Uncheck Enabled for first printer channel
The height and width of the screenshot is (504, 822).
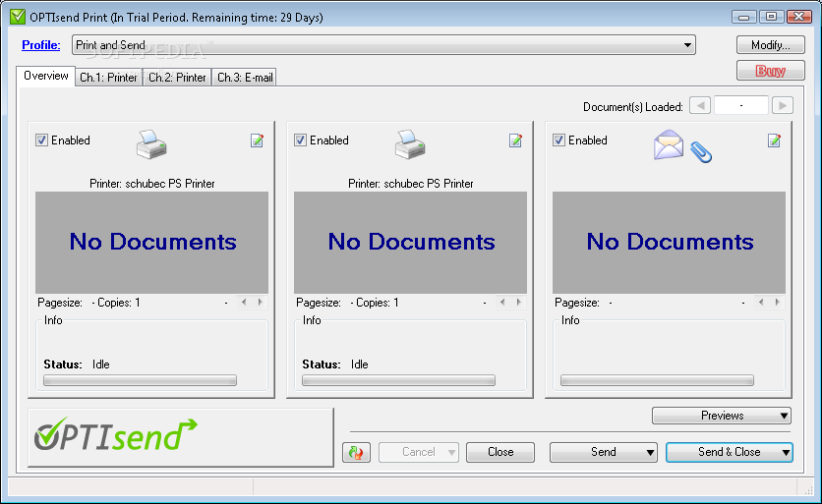(41, 140)
